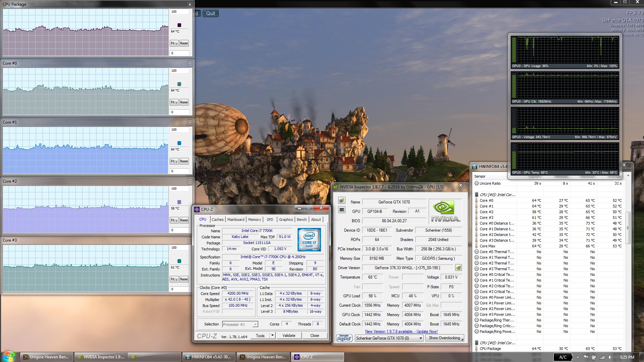Click Fit y in the Core #1 graph
This screenshot has width=644, height=362.
tap(174, 161)
